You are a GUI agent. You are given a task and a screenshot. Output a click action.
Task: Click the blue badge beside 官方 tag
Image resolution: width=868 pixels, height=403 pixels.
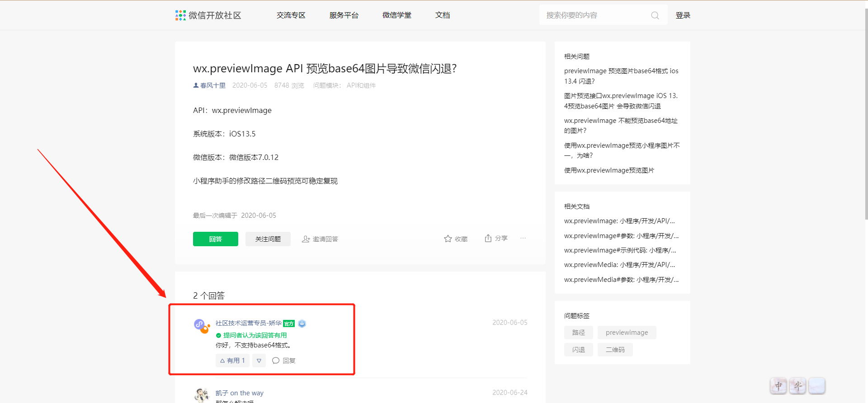(302, 323)
